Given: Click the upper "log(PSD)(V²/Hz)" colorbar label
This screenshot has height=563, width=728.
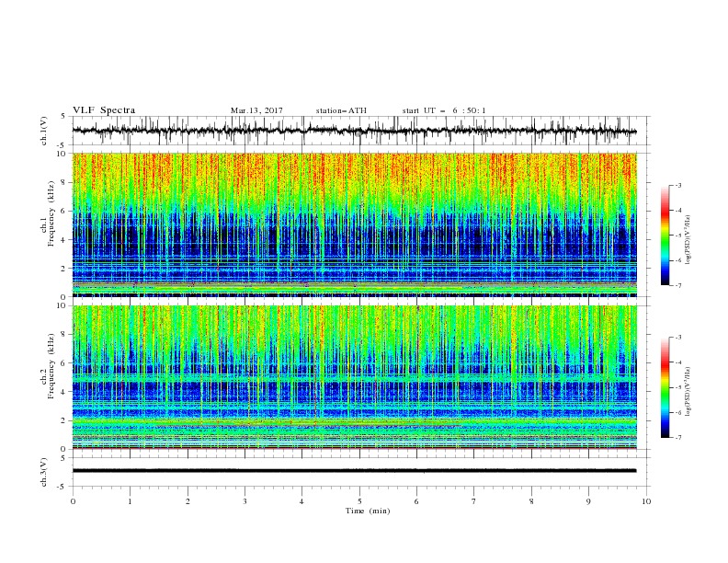Looking at the screenshot, I should (688, 240).
